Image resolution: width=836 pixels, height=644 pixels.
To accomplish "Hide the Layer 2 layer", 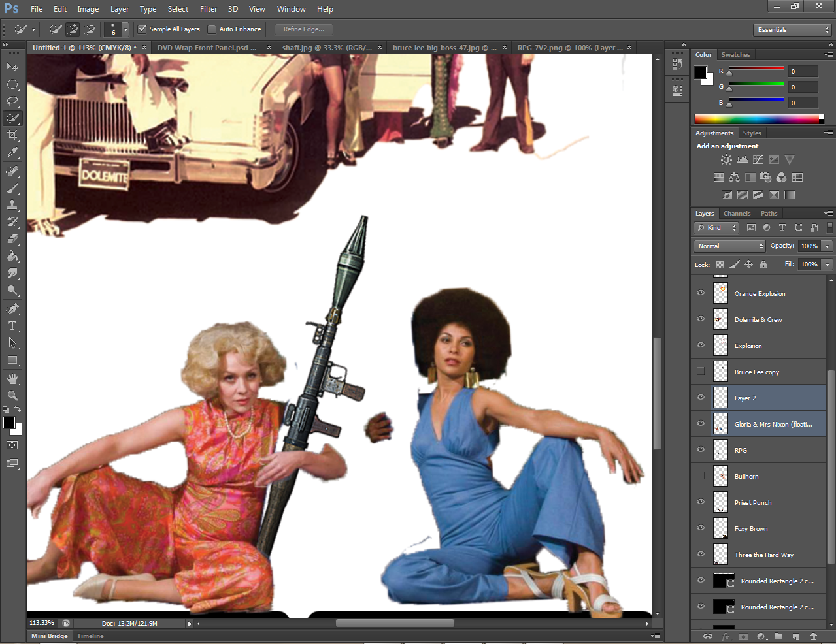I will [701, 398].
